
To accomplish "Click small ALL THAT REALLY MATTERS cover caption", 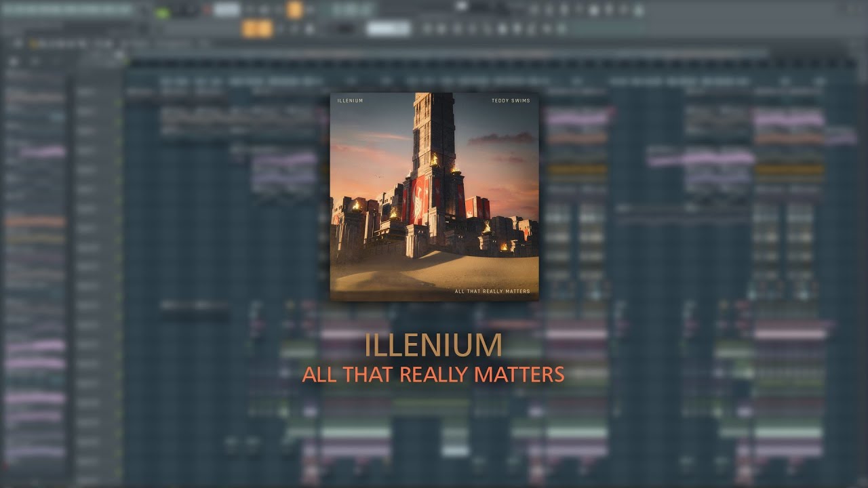I will tap(492, 291).
